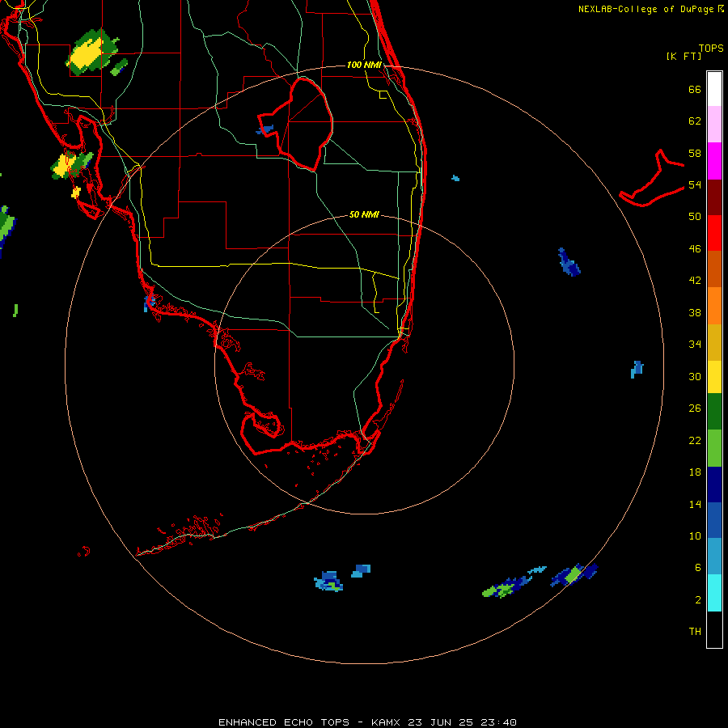Click the 'TOPS' legend title
This screenshot has height=728, width=728.
coord(711,48)
